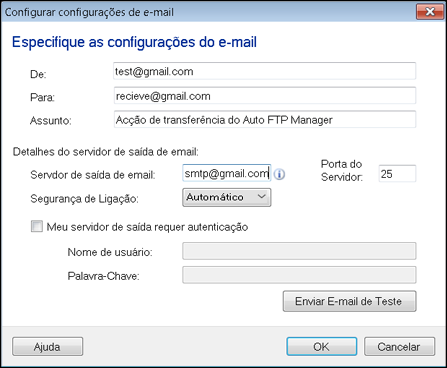The image size is (447, 368).
Task: Click the info icon beside outgoing server field
Action: 279,174
